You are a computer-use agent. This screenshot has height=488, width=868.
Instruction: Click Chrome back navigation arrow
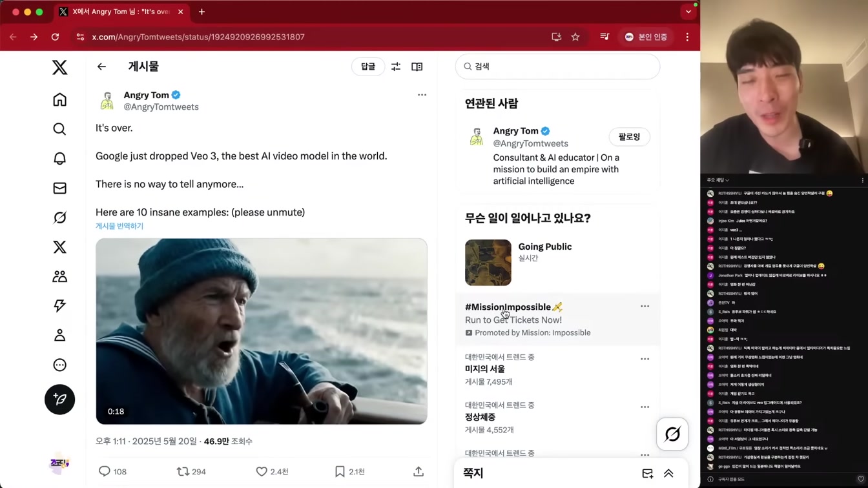pyautogui.click(x=13, y=37)
